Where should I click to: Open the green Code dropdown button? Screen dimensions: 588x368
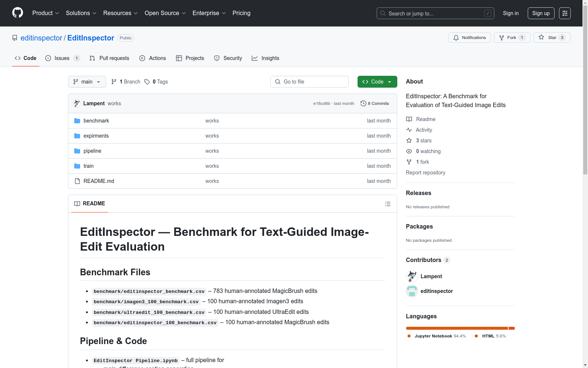(377, 82)
